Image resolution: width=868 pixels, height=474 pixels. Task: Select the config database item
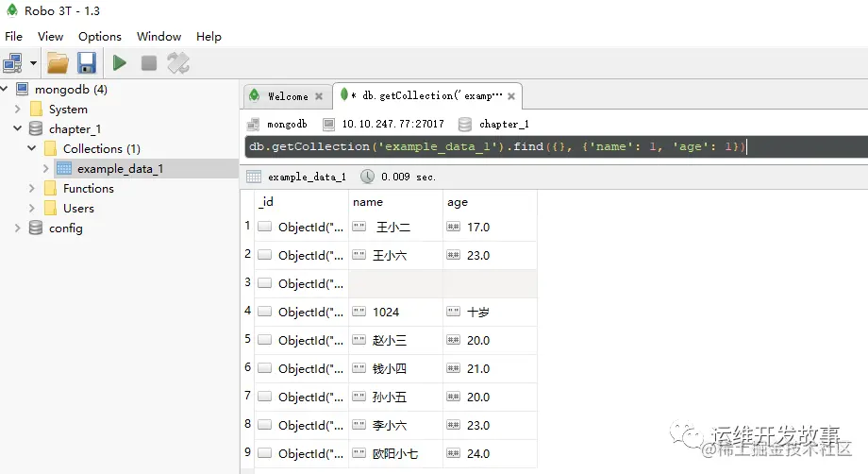click(x=65, y=229)
